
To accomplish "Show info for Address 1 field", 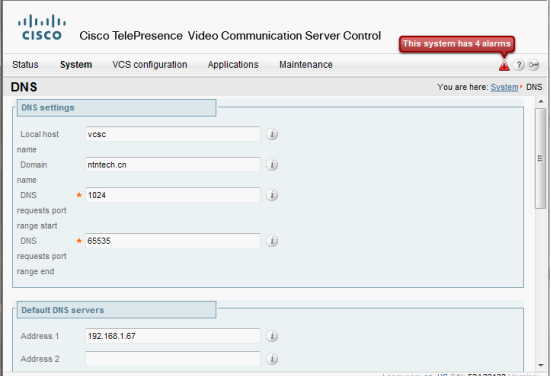I will (x=272, y=336).
